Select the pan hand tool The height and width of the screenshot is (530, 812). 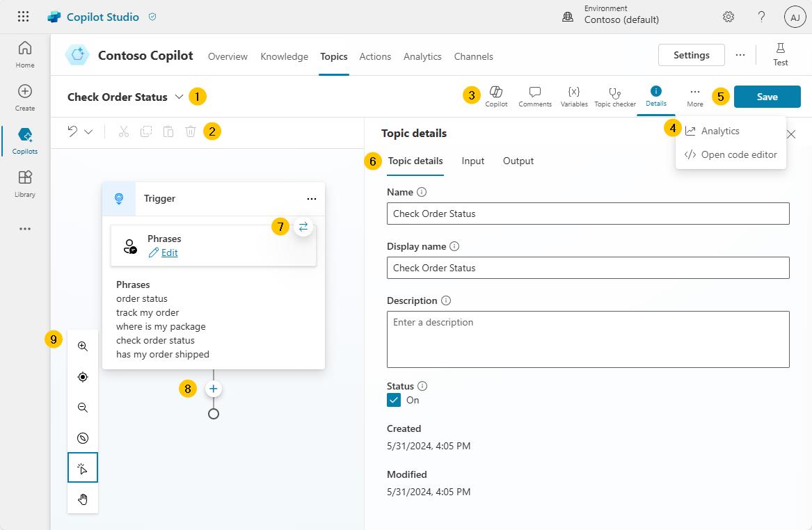point(83,499)
